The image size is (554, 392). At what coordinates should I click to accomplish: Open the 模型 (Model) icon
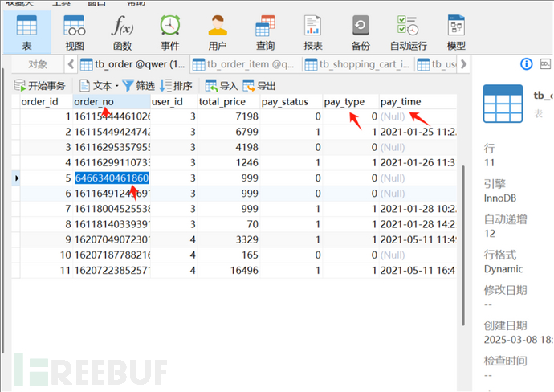456,33
